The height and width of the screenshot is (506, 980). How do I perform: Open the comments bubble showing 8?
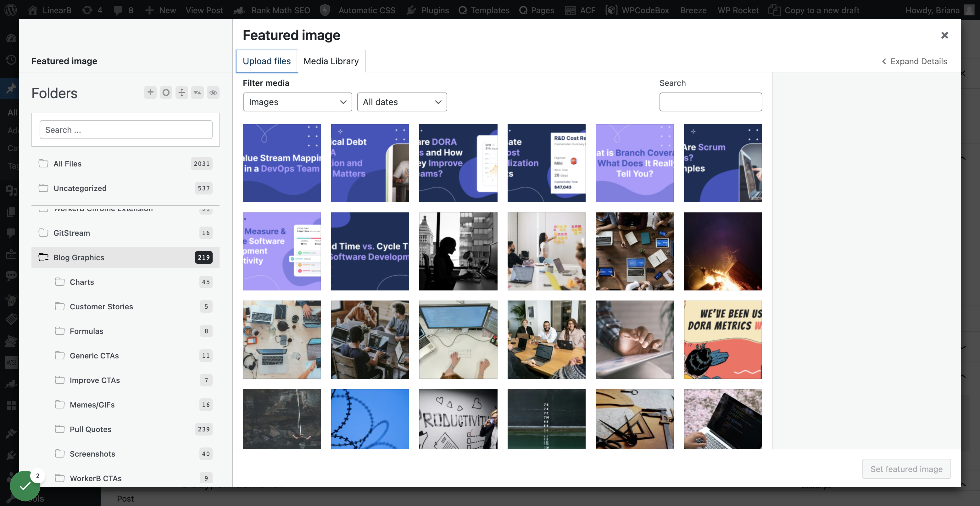(123, 10)
